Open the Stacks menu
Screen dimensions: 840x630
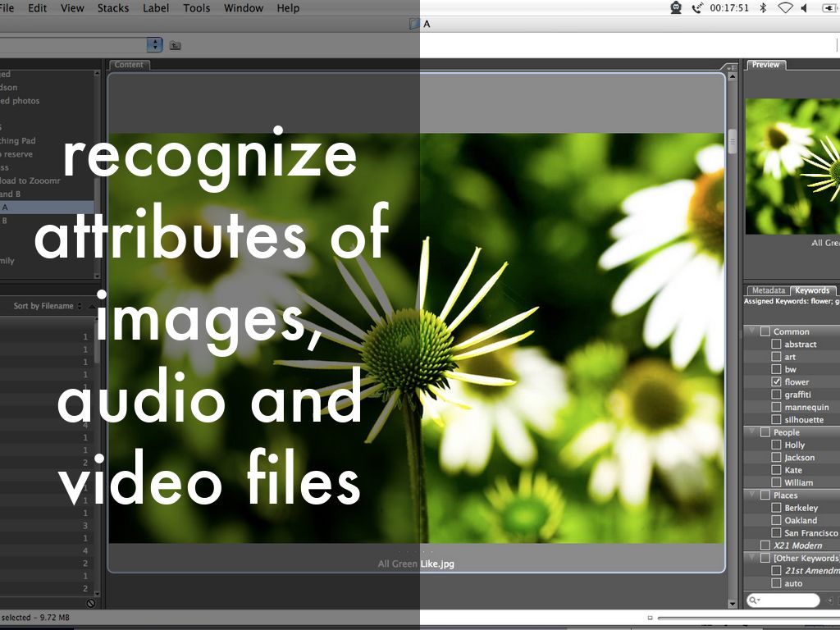coord(112,8)
